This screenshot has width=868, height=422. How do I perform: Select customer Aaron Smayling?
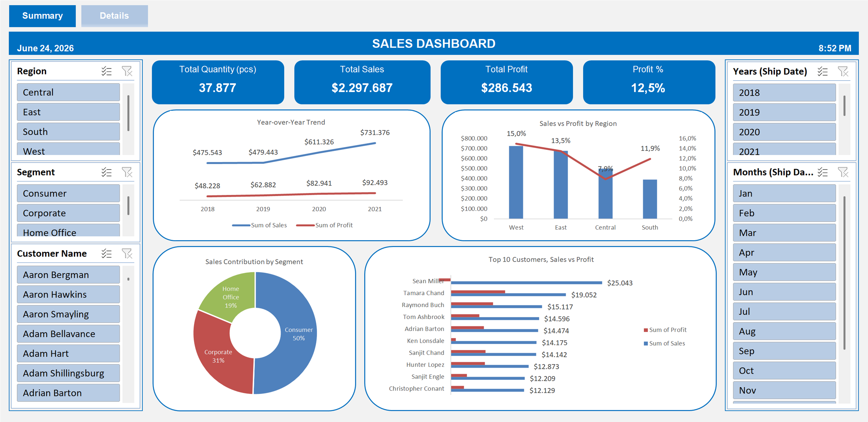(68, 314)
